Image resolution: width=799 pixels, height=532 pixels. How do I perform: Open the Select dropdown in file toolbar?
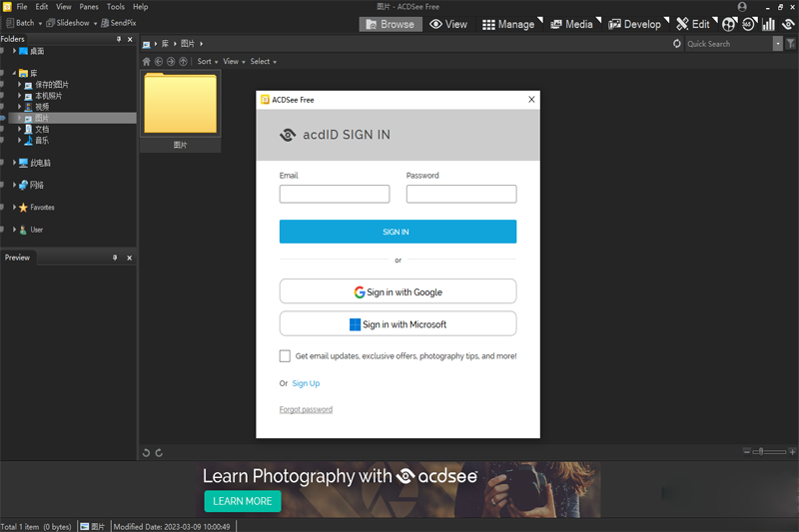tap(262, 62)
